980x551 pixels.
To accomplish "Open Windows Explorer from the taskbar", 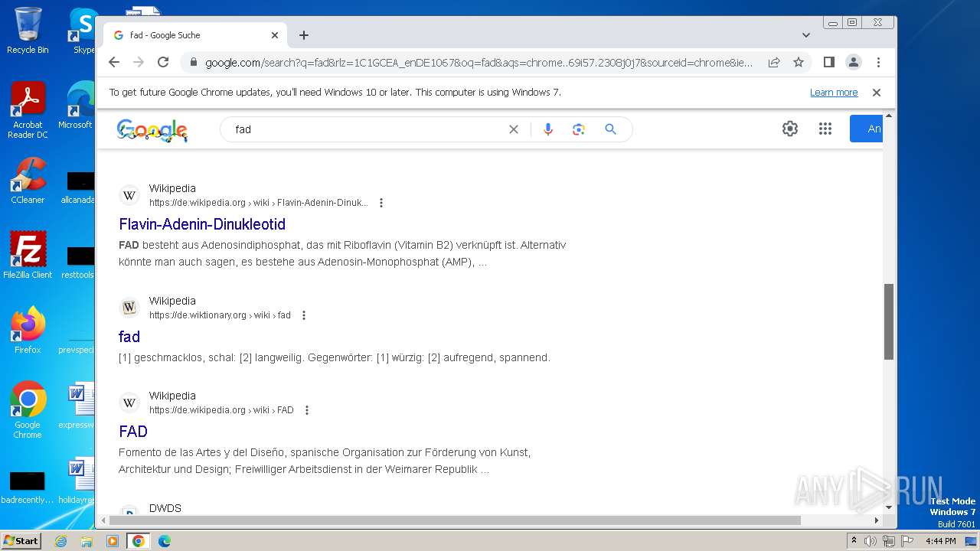I will tap(87, 541).
